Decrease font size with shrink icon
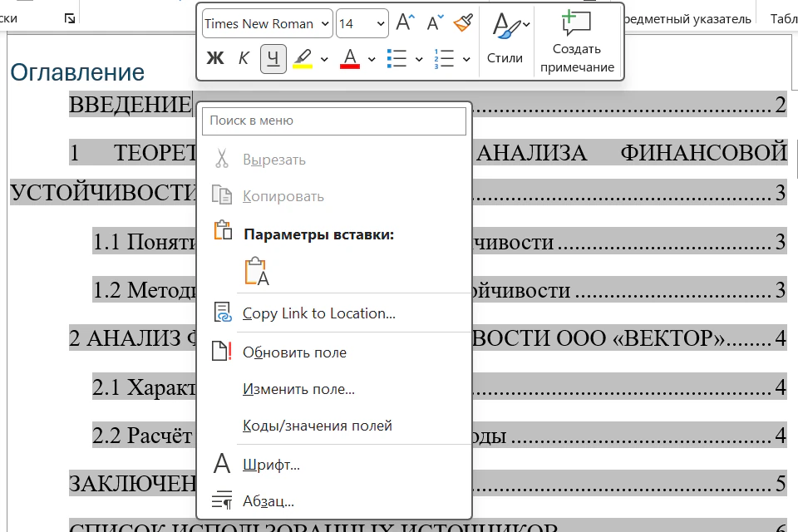Screen dimensions: 798x532 coord(435,23)
